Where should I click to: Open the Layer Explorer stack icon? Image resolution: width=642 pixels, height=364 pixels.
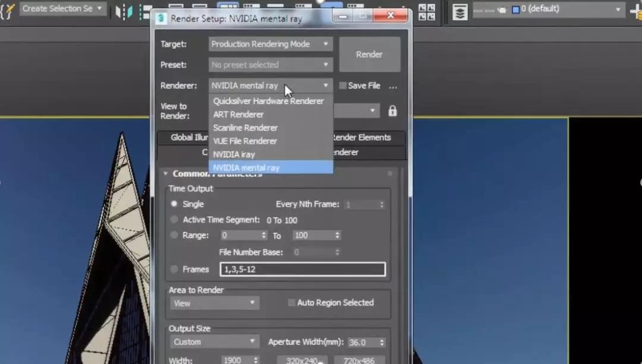click(460, 11)
